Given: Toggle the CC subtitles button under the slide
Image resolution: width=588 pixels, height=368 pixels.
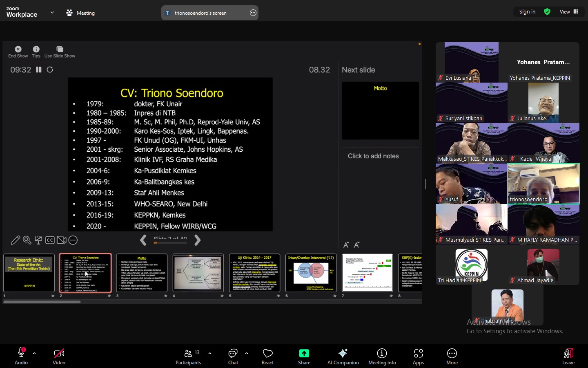Looking at the screenshot, I should pos(50,240).
